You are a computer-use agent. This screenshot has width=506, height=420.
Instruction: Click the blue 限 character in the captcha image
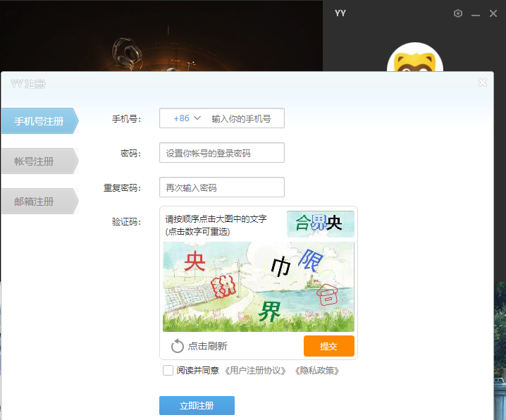tap(309, 261)
